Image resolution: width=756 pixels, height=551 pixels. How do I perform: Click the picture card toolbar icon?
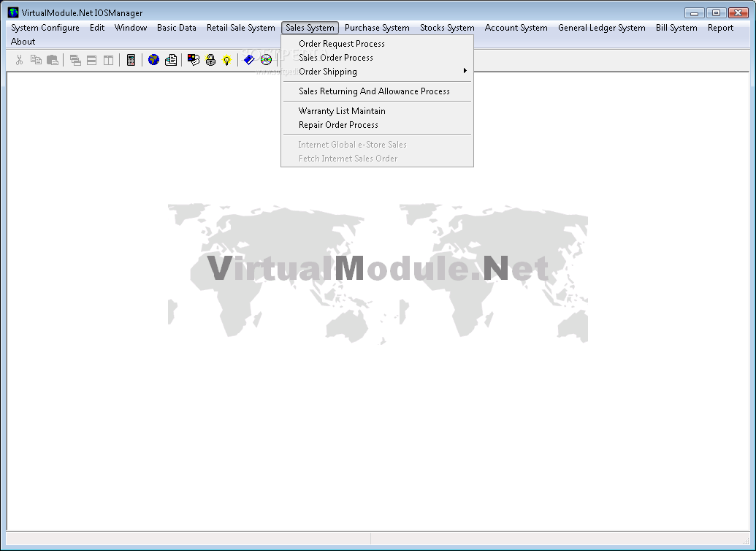pyautogui.click(x=194, y=60)
